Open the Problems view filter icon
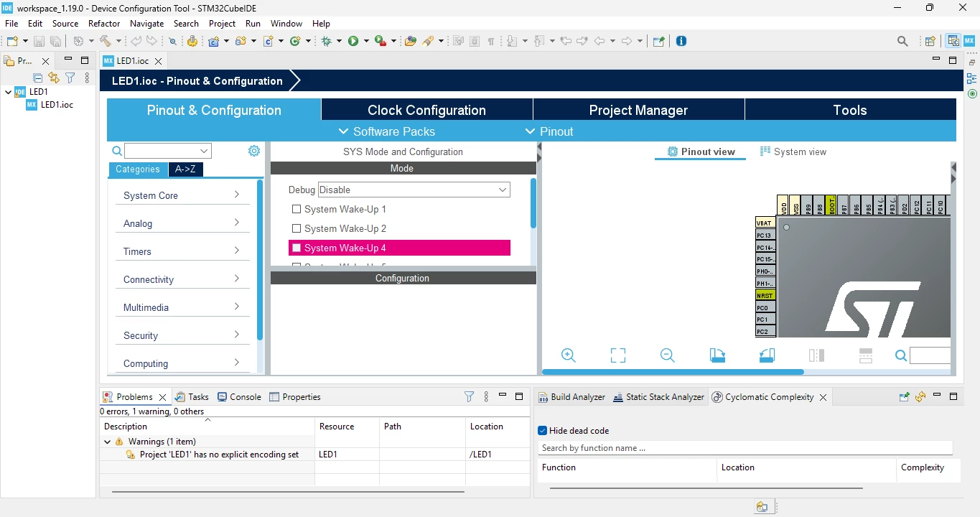Viewport: 980px width, 517px height. (x=469, y=396)
